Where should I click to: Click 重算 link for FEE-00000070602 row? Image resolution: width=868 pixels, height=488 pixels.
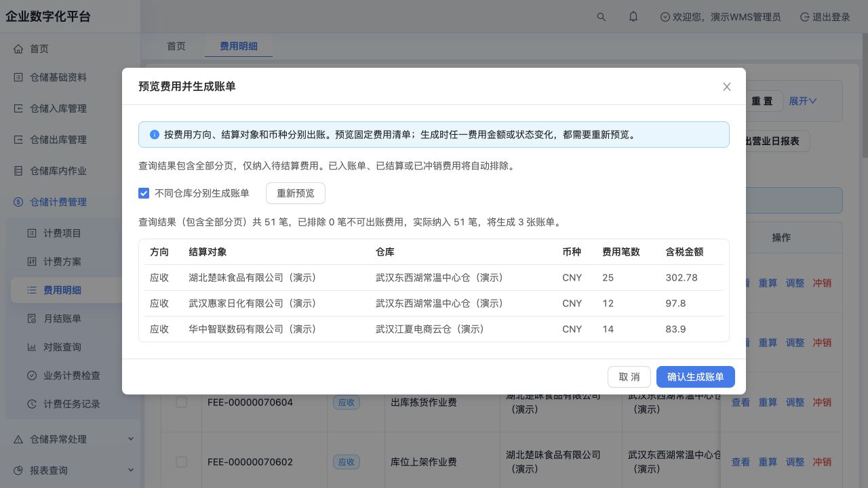tap(768, 462)
